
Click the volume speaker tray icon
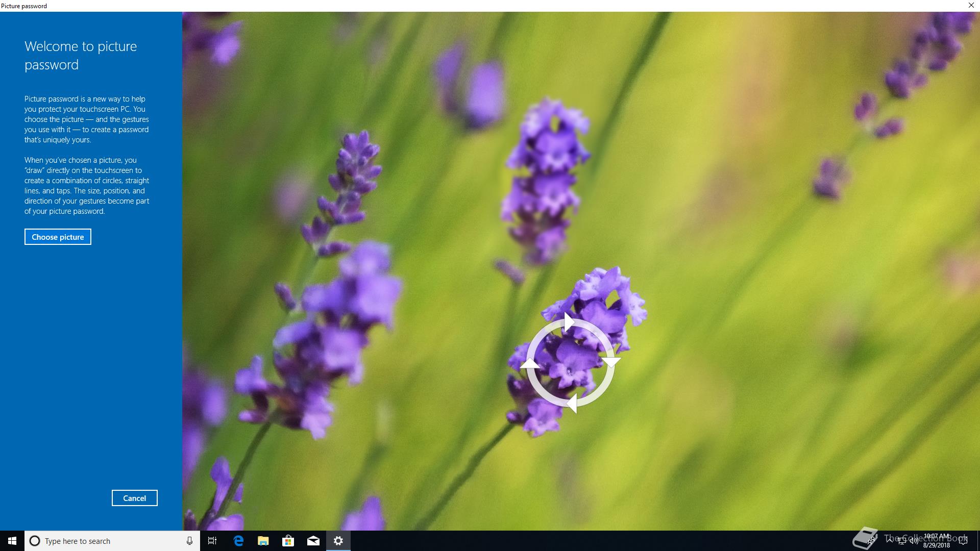coord(914,541)
